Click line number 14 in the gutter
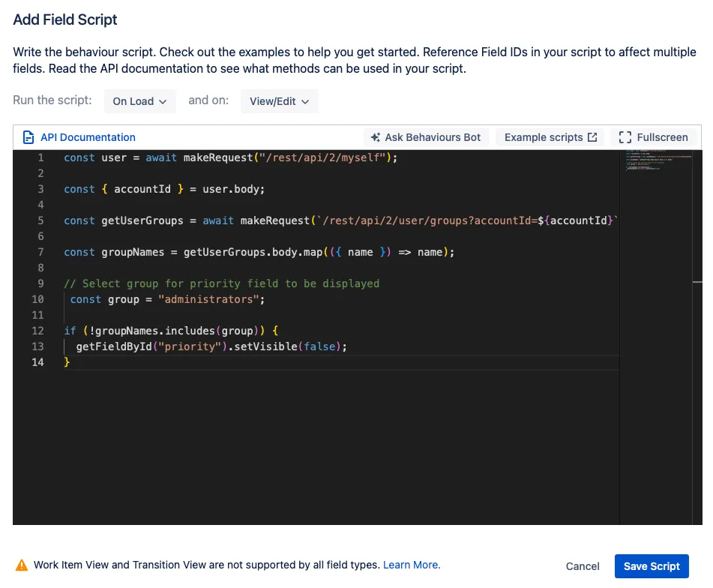 click(x=37, y=362)
